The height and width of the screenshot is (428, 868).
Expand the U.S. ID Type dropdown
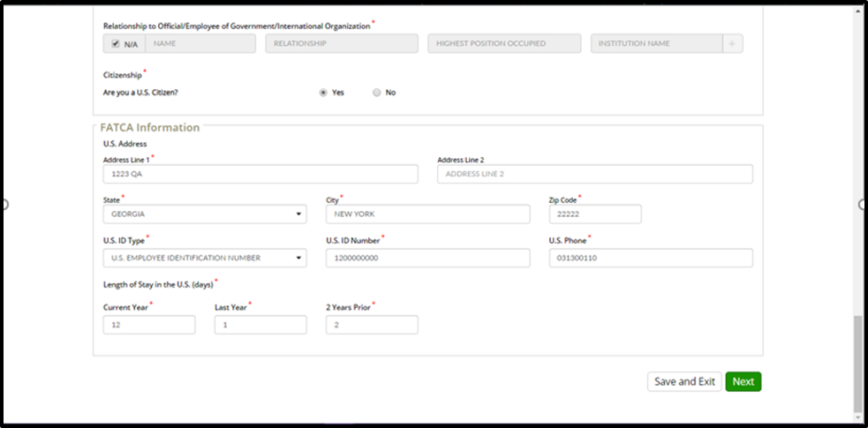[x=205, y=258]
